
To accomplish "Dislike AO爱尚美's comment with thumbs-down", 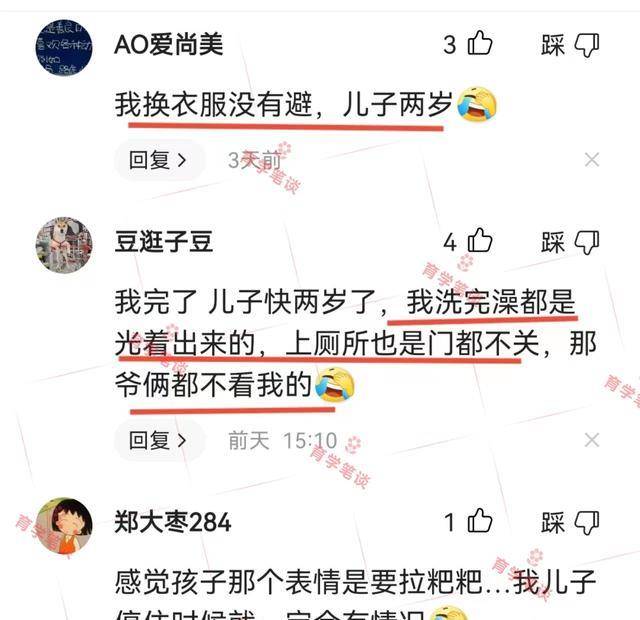I will 587,45.
